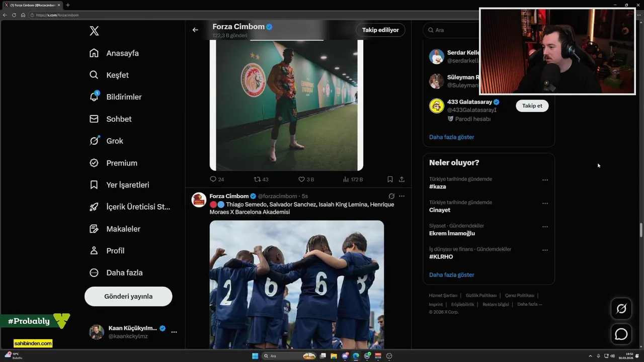Bookmark the first Forza Cimbom post
Screen dimensions: 644x362
coord(390,179)
